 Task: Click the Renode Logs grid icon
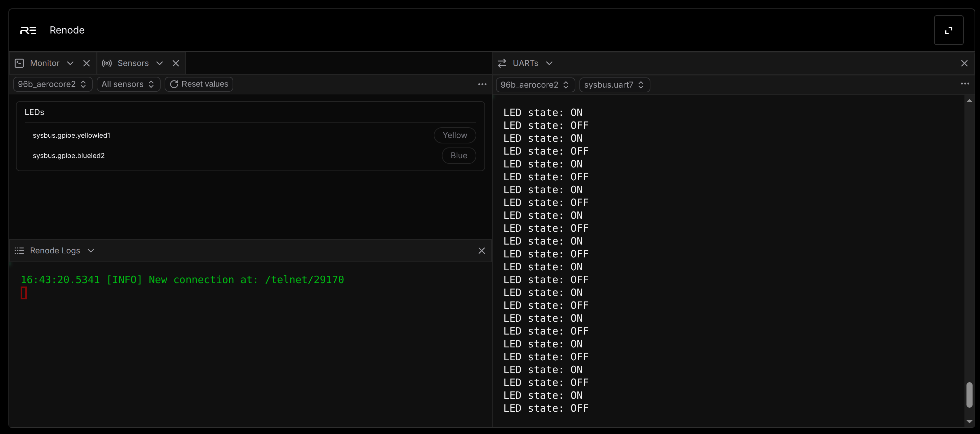pos(19,251)
